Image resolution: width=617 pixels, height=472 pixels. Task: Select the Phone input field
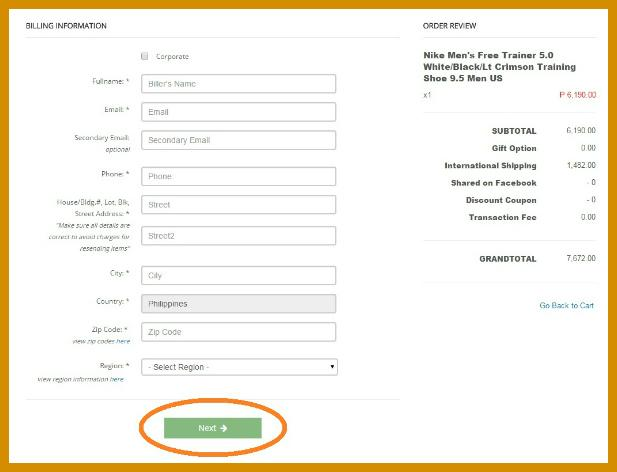[238, 176]
